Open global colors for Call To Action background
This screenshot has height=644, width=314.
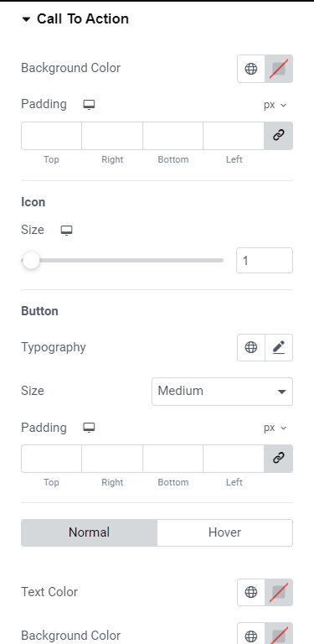[x=251, y=69]
